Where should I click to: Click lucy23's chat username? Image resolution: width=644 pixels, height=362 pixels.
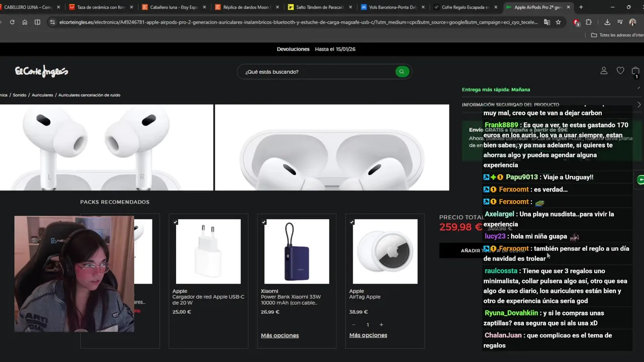(x=495, y=236)
